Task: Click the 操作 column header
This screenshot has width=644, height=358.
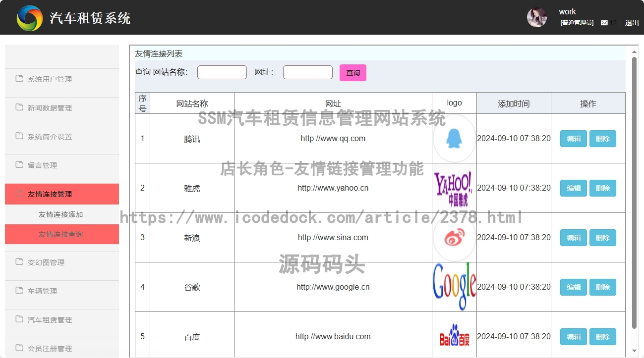Action: (x=588, y=103)
